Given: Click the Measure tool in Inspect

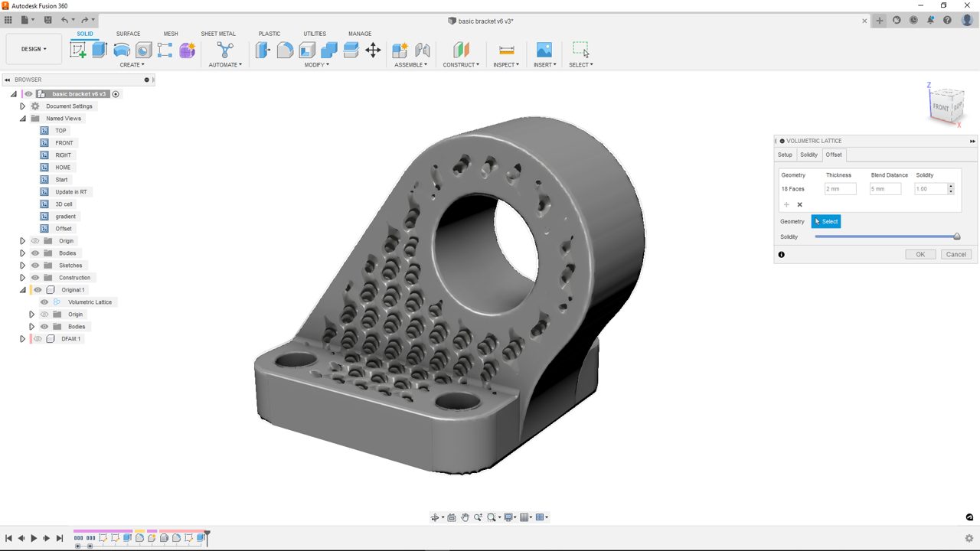Looking at the screenshot, I should [506, 51].
